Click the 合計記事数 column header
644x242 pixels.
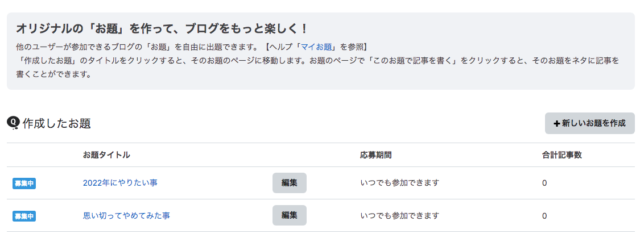[x=562, y=155]
